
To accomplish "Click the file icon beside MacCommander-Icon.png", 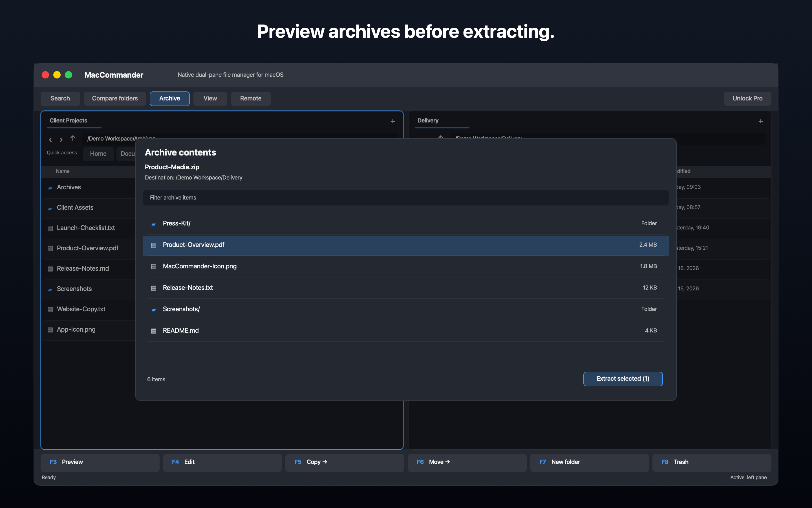I will pyautogui.click(x=153, y=267).
